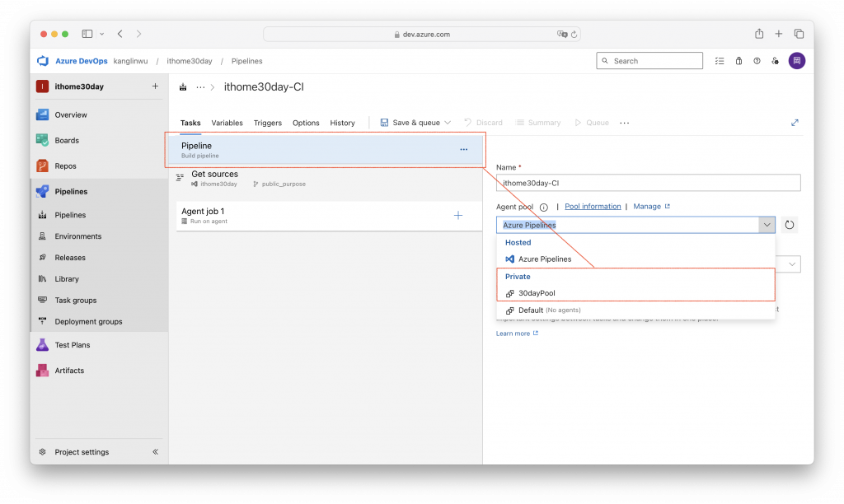Go back in Safari browser
Image resolution: width=844 pixels, height=504 pixels.
pos(120,34)
